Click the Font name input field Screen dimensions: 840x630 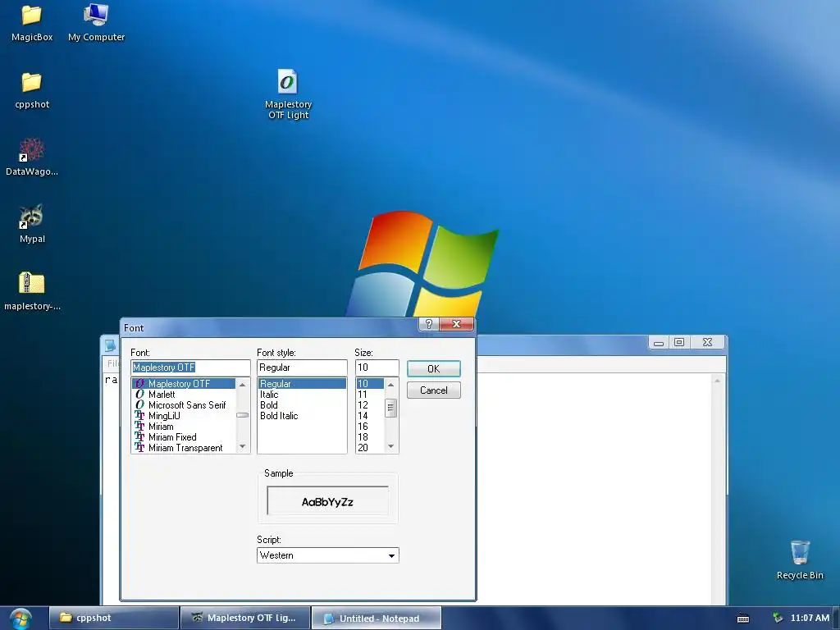[190, 367]
